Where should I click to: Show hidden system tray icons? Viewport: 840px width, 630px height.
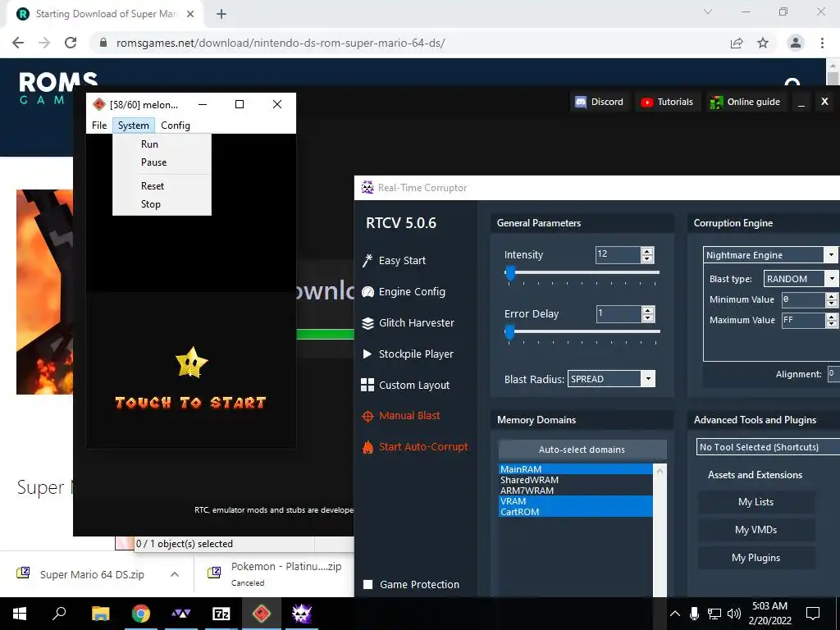[675, 614]
